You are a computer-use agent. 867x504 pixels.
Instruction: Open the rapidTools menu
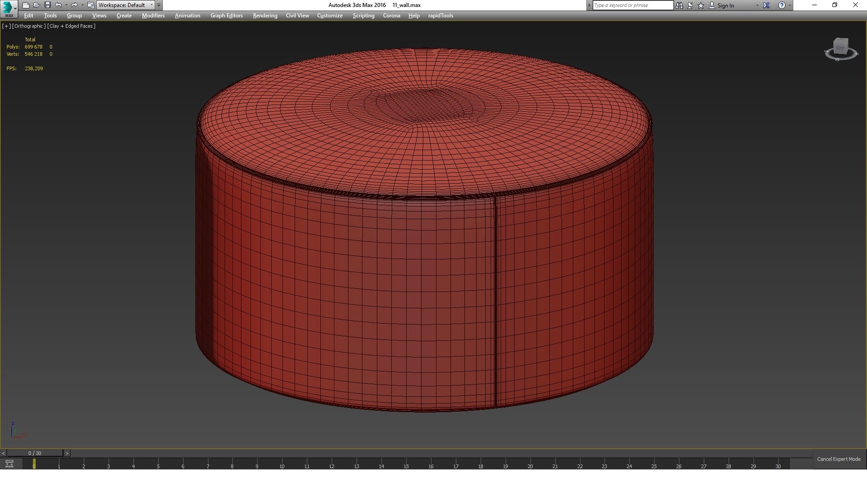click(440, 15)
